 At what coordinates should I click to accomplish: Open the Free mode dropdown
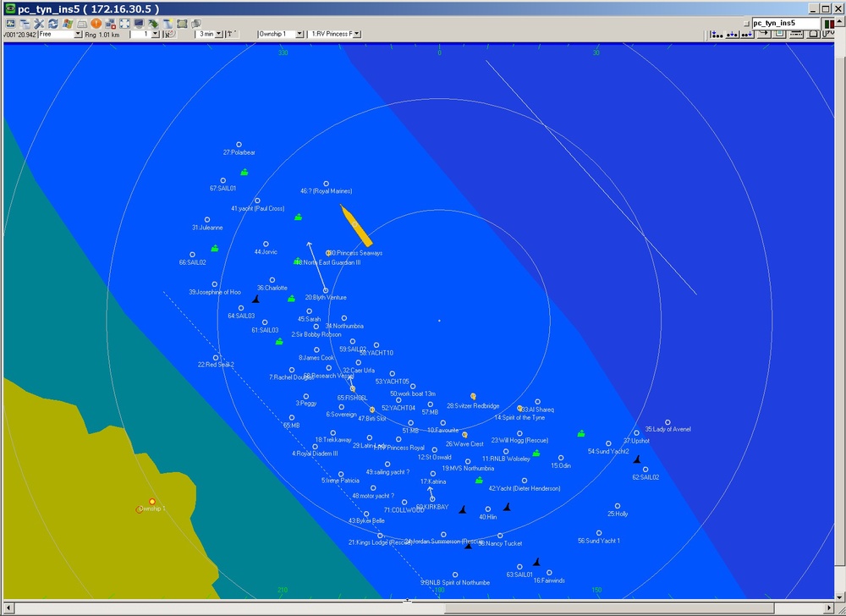click(78, 35)
